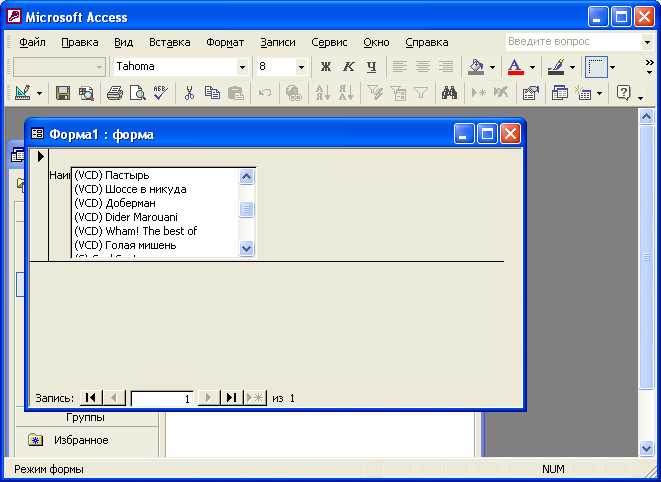
Task: Click the Delete Record toolbar icon
Action: (x=501, y=93)
